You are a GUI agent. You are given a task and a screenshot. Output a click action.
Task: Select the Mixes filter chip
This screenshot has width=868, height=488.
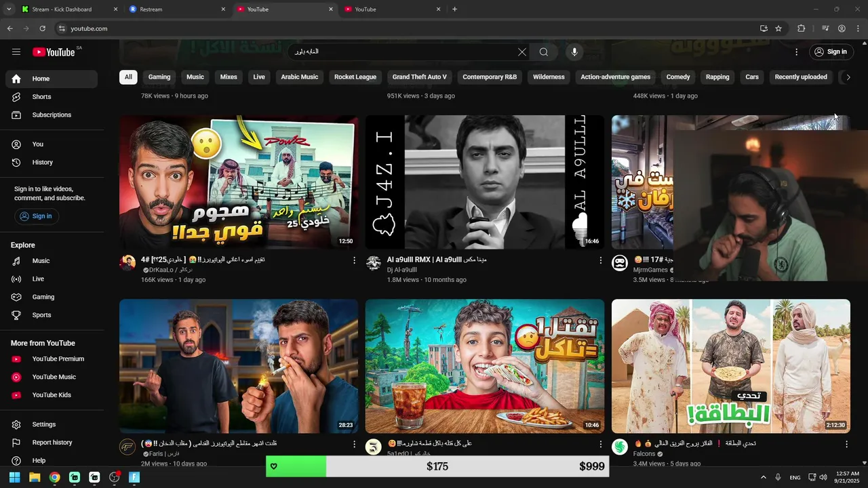[229, 77]
